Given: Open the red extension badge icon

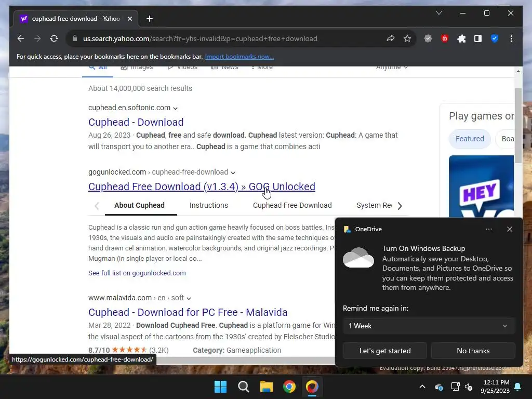Looking at the screenshot, I should tap(445, 38).
